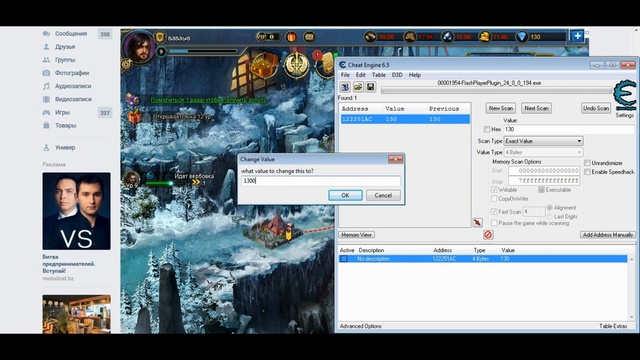Click the blue plus icon in the game bar
This screenshot has height=360, width=640.
coord(577,36)
